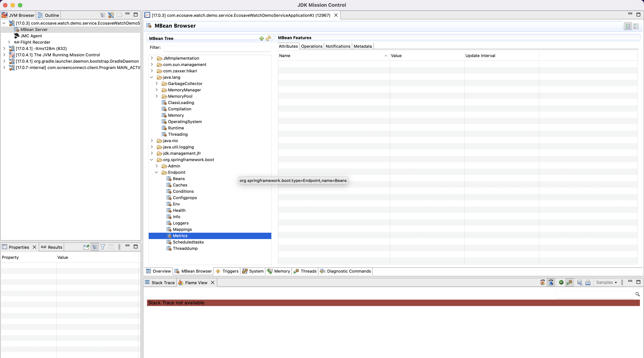Toggle the blue icicle graph orientation
This screenshot has height=358, width=644.
[x=551, y=282]
